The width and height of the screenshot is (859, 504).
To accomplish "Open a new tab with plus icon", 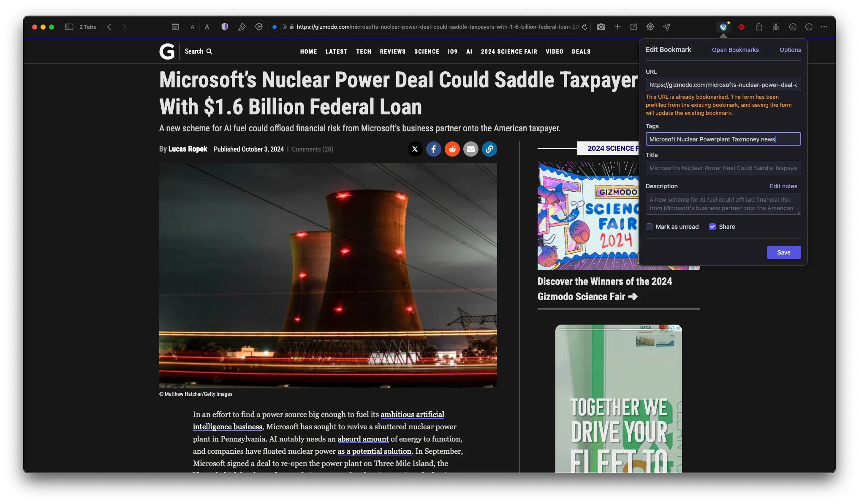I will tap(617, 27).
